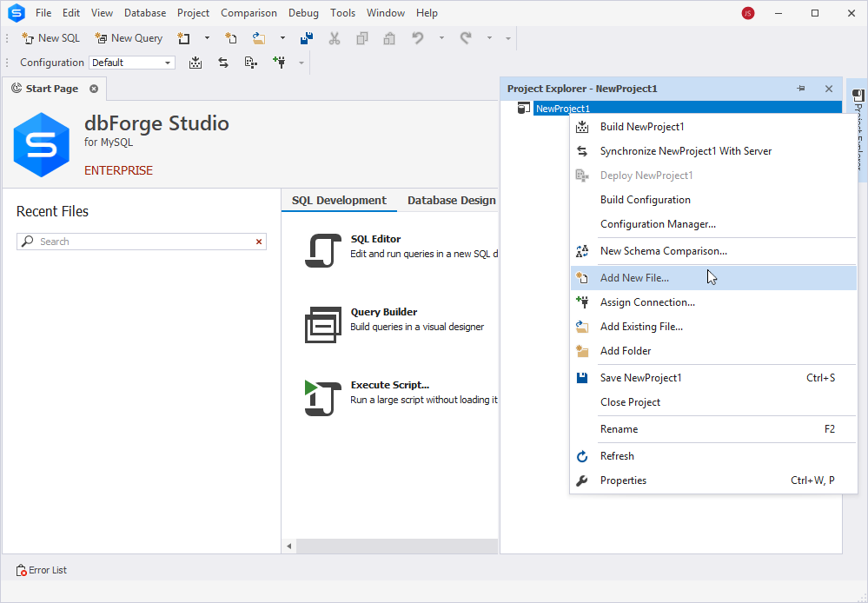This screenshot has height=603, width=868.
Task: Open the Tools menu
Action: 342,13
